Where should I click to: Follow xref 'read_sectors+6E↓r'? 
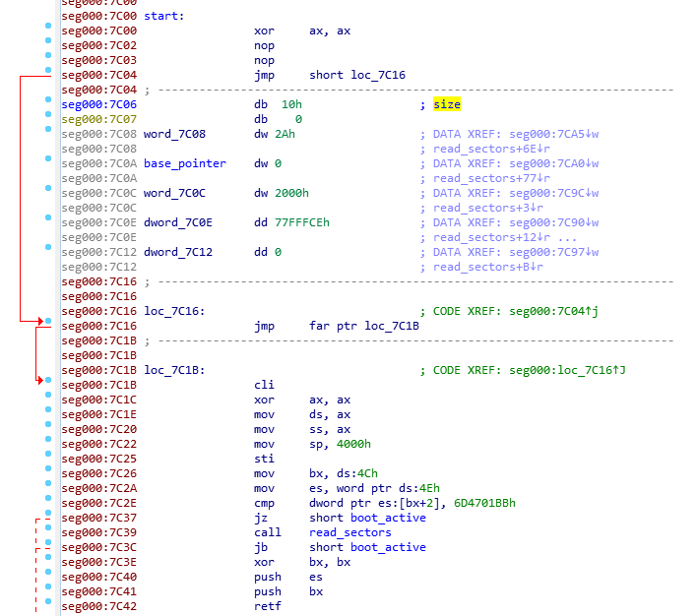[491, 150]
